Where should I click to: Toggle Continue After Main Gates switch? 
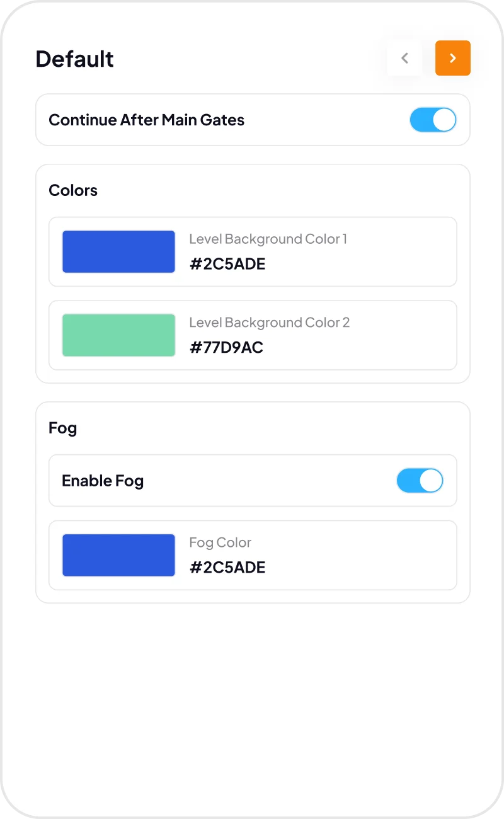(x=433, y=120)
